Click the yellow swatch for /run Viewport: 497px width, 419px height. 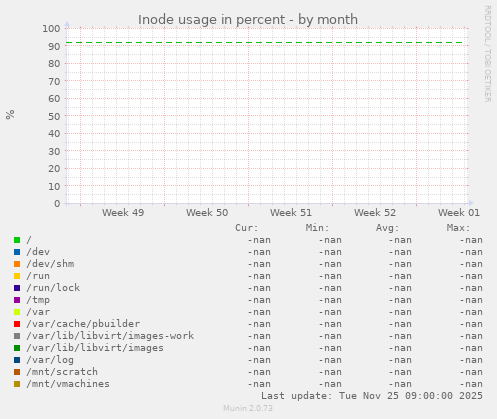point(17,276)
